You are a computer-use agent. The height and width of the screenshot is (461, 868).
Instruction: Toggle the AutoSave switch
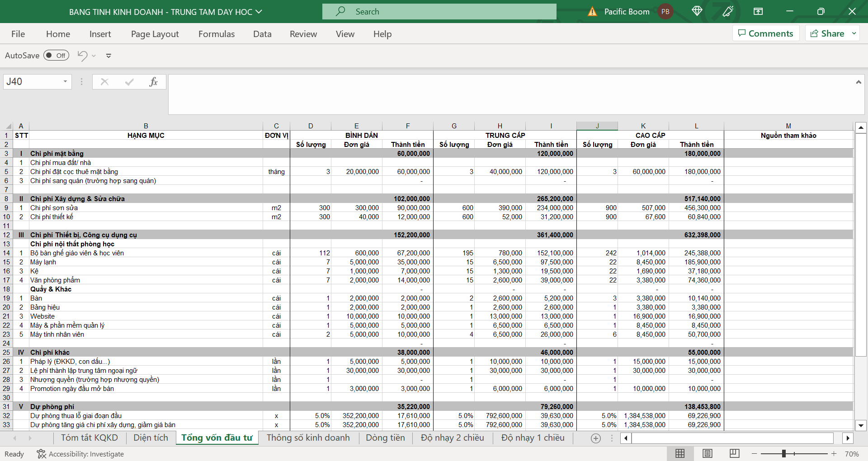pos(56,56)
